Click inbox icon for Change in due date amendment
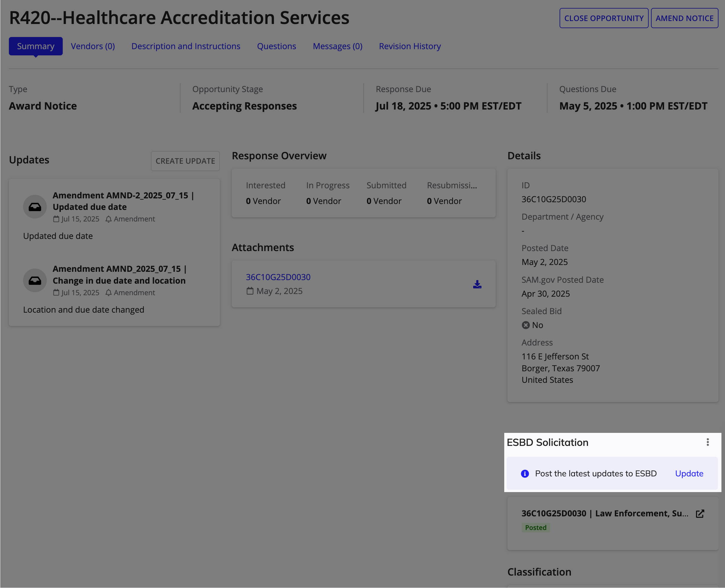The height and width of the screenshot is (588, 725). [x=35, y=280]
